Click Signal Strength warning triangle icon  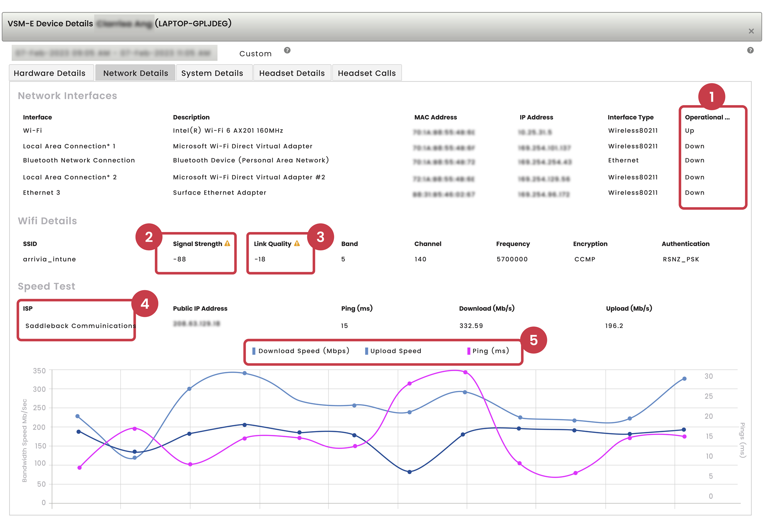click(x=228, y=243)
